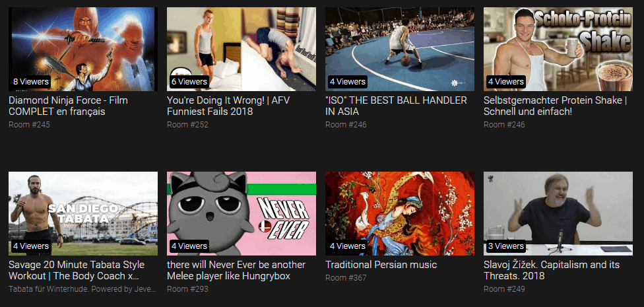644x307 pixels.
Task: Click the 'Savage 20 Minute Tabata Style Workout' title
Action: (x=77, y=270)
